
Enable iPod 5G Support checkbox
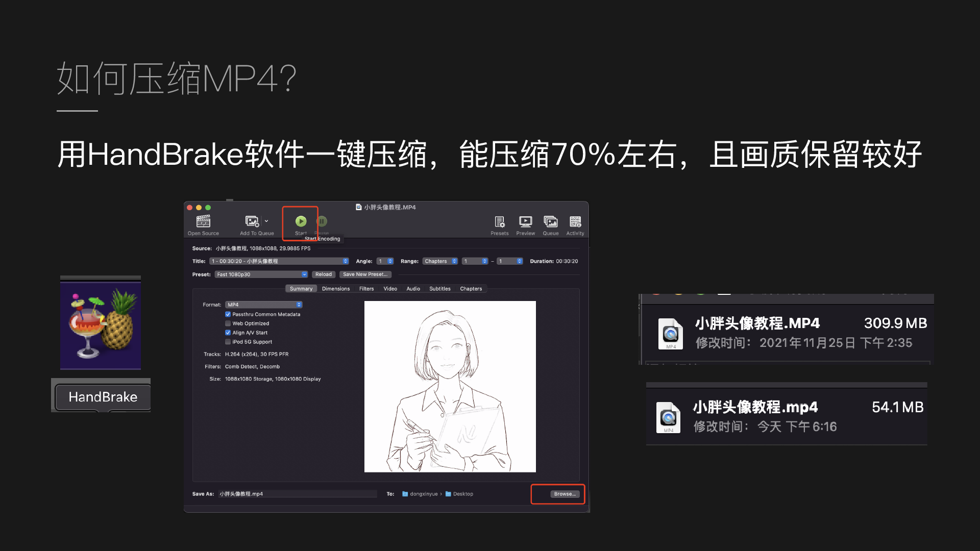click(x=228, y=342)
